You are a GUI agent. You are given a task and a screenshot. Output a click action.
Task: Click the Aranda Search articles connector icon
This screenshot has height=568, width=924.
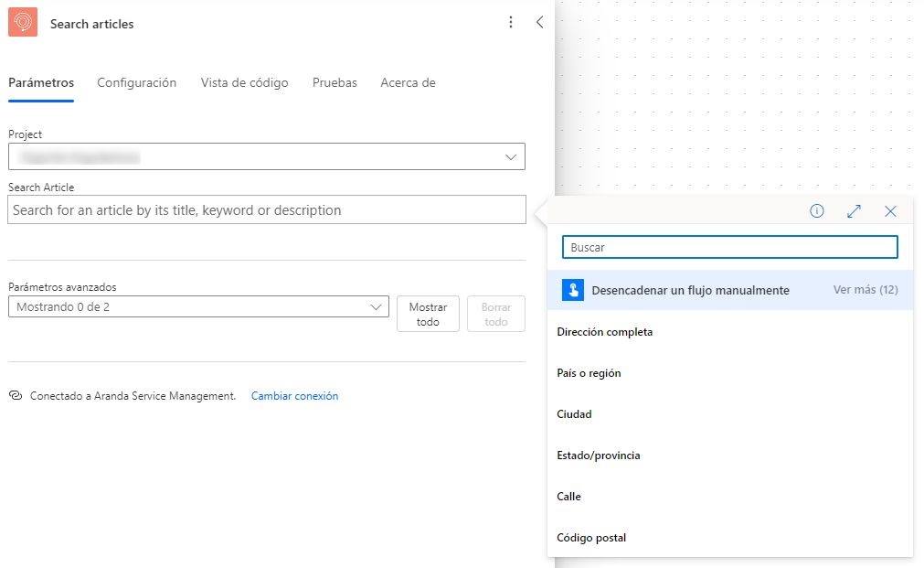tap(23, 23)
